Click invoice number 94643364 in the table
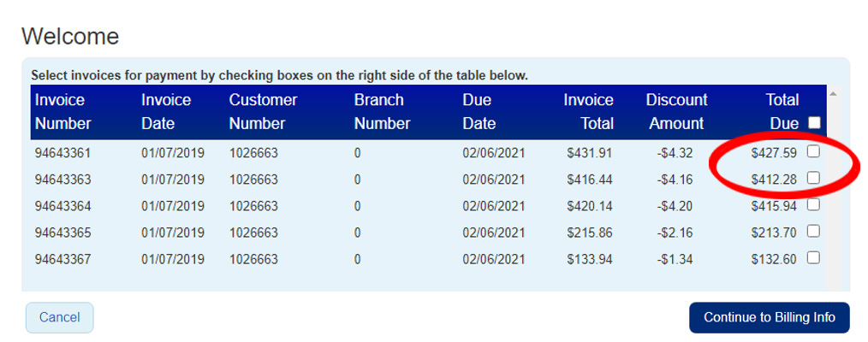 pos(62,206)
